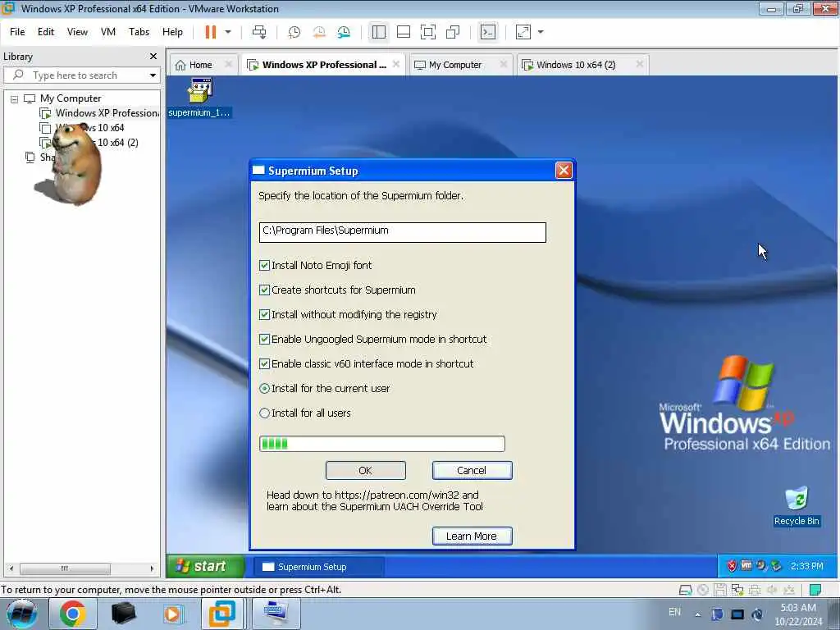Click the Supermium folder location field
The width and height of the screenshot is (840, 630).
[402, 232]
